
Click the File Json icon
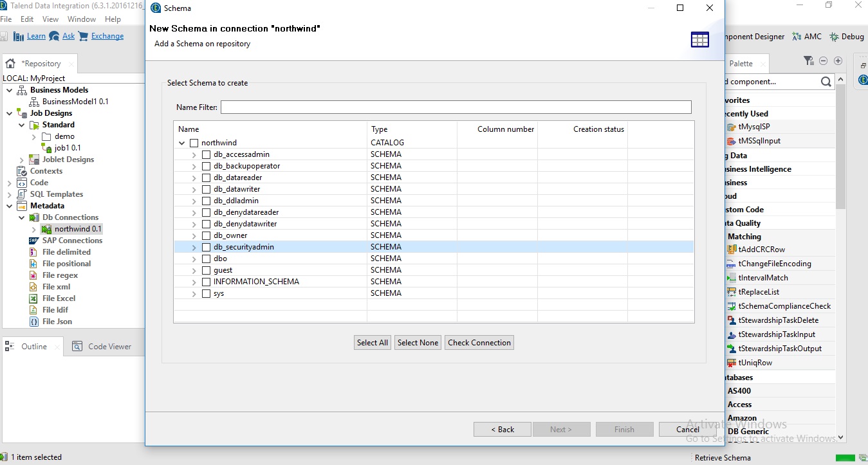34,322
